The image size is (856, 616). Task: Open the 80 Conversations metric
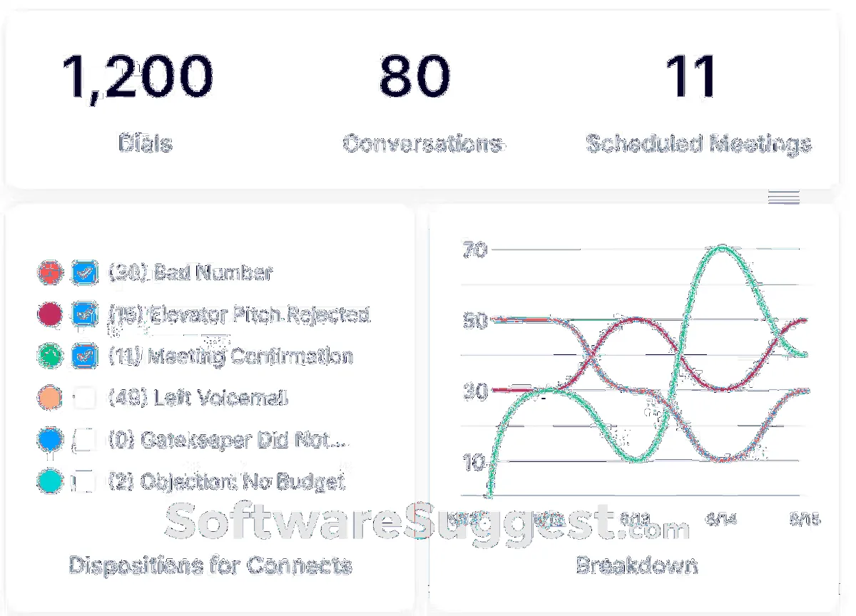416,76
